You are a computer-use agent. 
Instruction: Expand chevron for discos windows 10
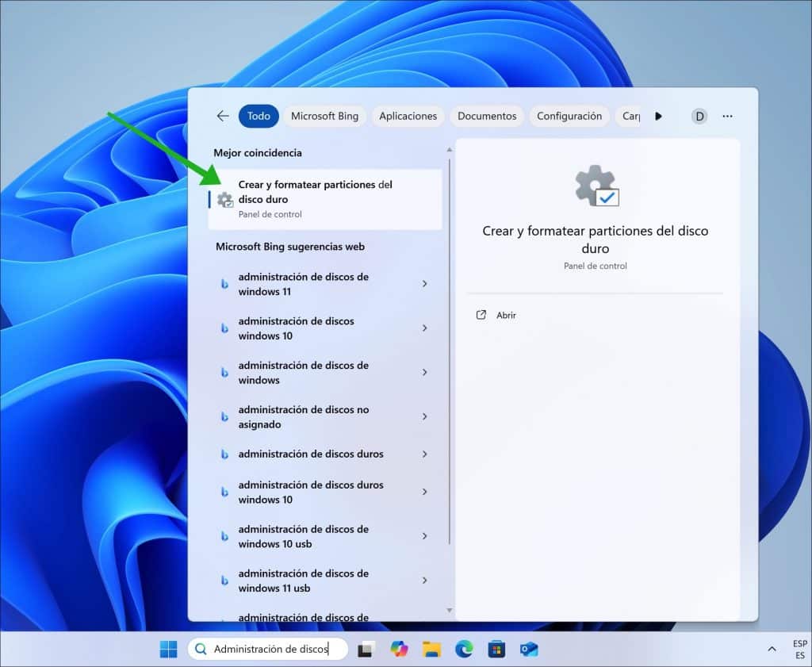(x=425, y=328)
